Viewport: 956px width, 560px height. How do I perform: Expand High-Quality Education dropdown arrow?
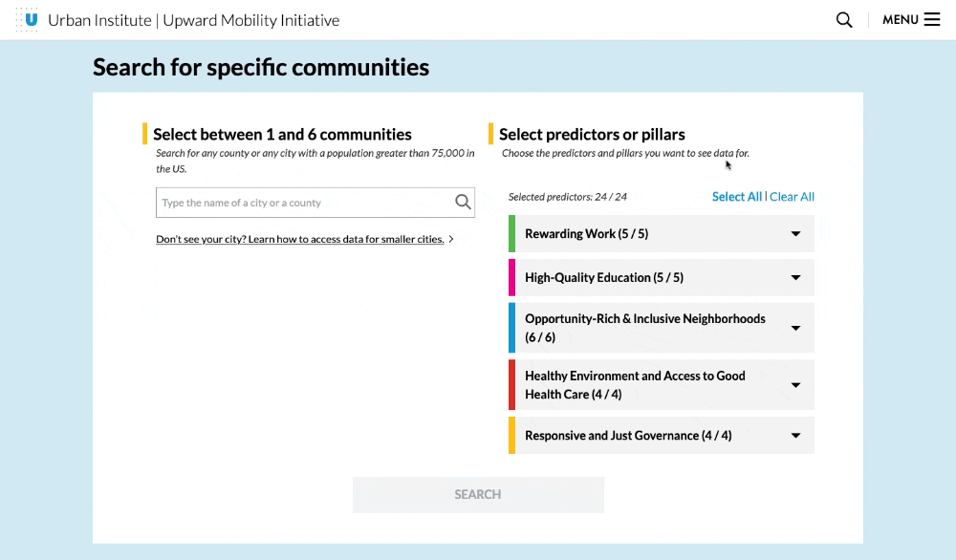point(795,278)
